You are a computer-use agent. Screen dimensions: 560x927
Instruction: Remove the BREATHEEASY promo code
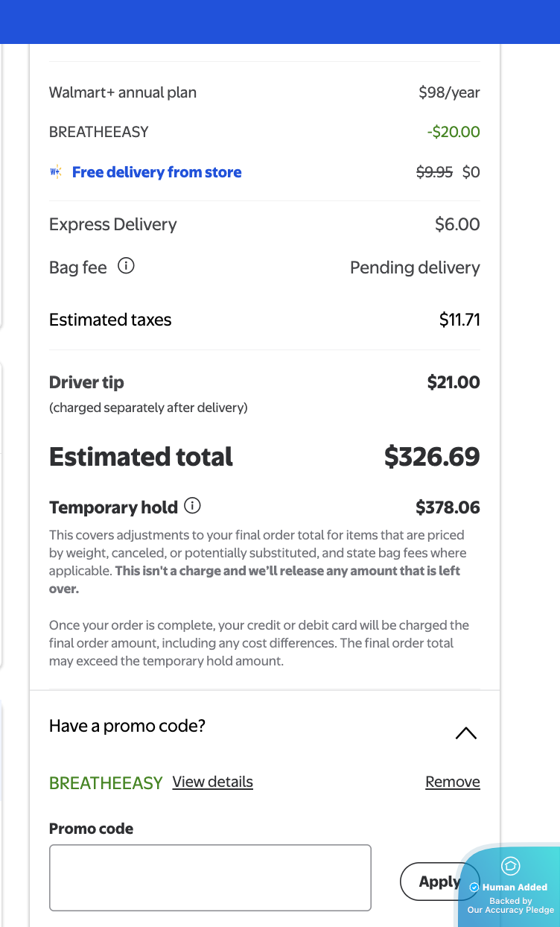click(x=452, y=782)
